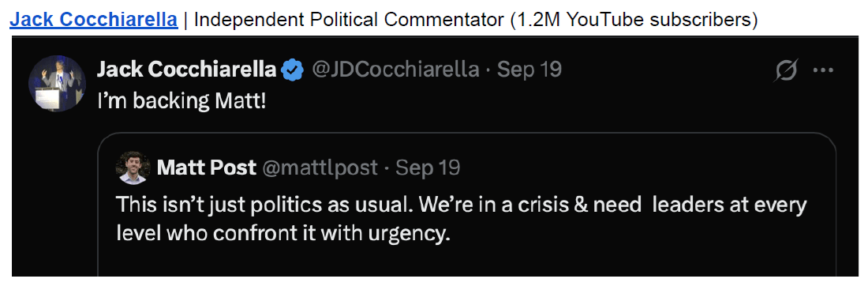The image size is (868, 290).
Task: Click empty space below the quoted post text
Action: [466, 262]
